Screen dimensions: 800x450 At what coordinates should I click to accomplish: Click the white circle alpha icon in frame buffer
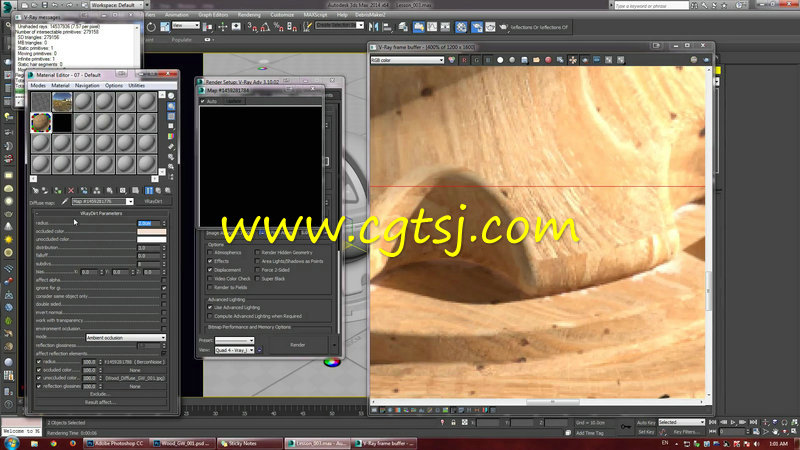[500, 60]
